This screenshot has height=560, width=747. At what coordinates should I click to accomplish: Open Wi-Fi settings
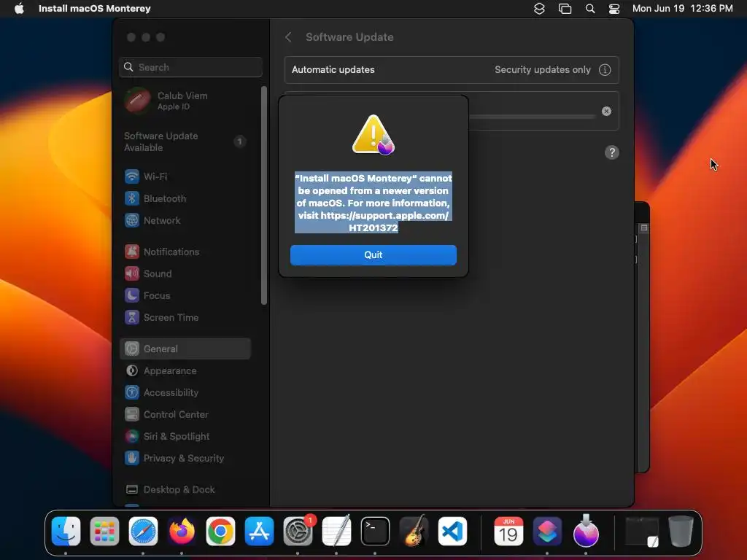tap(186, 176)
